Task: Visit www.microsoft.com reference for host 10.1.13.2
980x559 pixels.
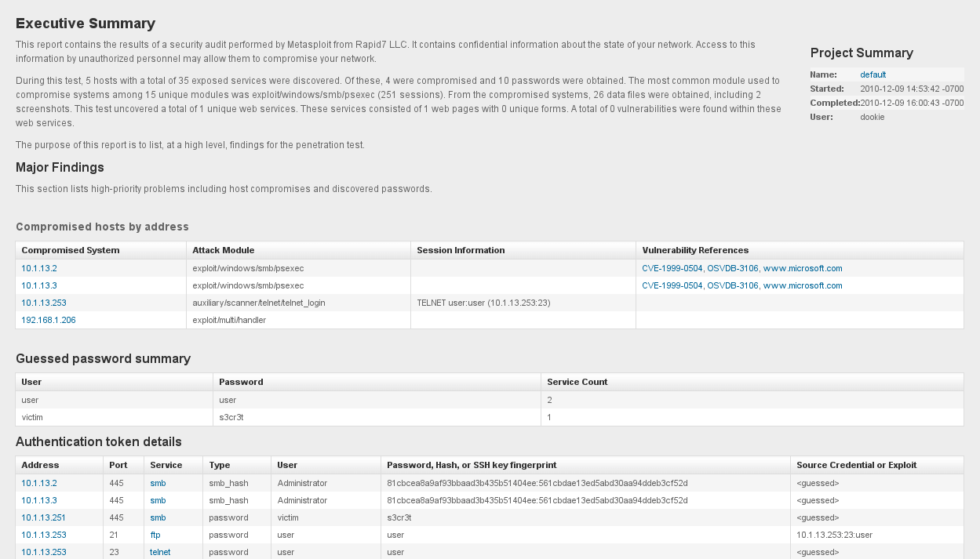Action: tap(803, 268)
